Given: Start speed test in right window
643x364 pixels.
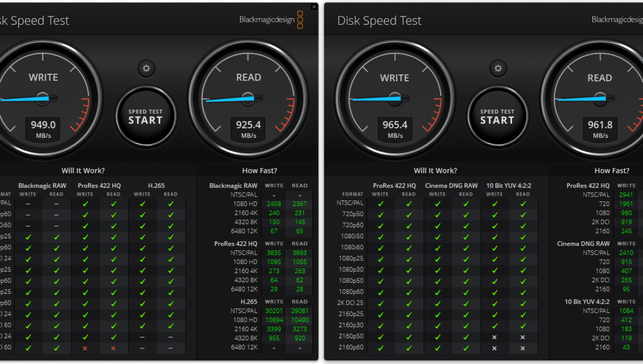Looking at the screenshot, I should click(x=497, y=116).
